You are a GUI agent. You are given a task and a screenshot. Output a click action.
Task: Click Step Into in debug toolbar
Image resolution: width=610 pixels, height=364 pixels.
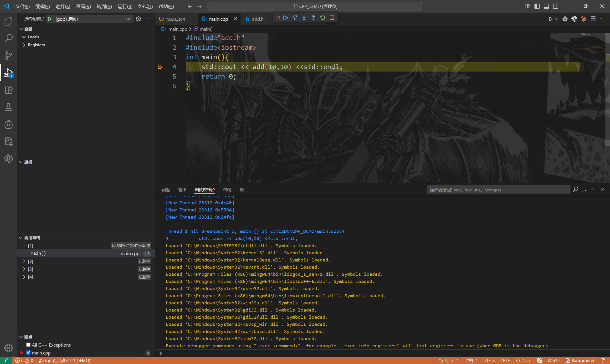pyautogui.click(x=304, y=18)
